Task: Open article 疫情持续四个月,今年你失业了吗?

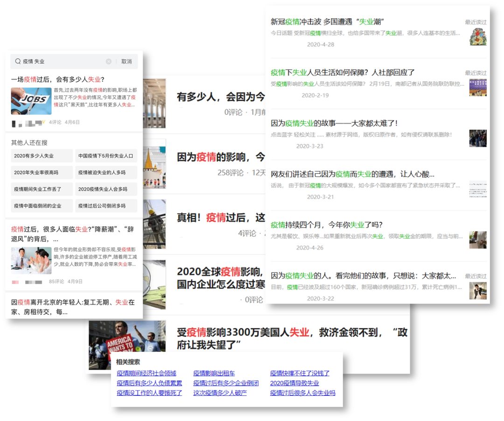Action: click(326, 225)
